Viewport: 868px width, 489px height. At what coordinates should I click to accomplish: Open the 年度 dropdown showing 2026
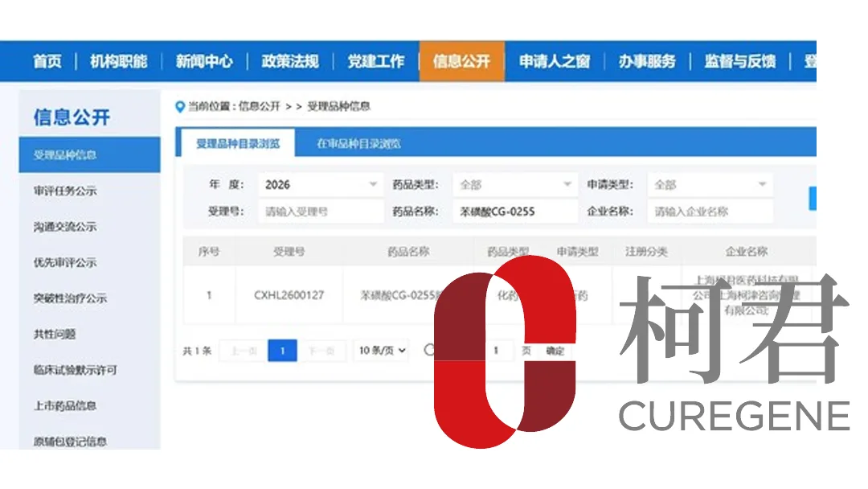click(321, 184)
